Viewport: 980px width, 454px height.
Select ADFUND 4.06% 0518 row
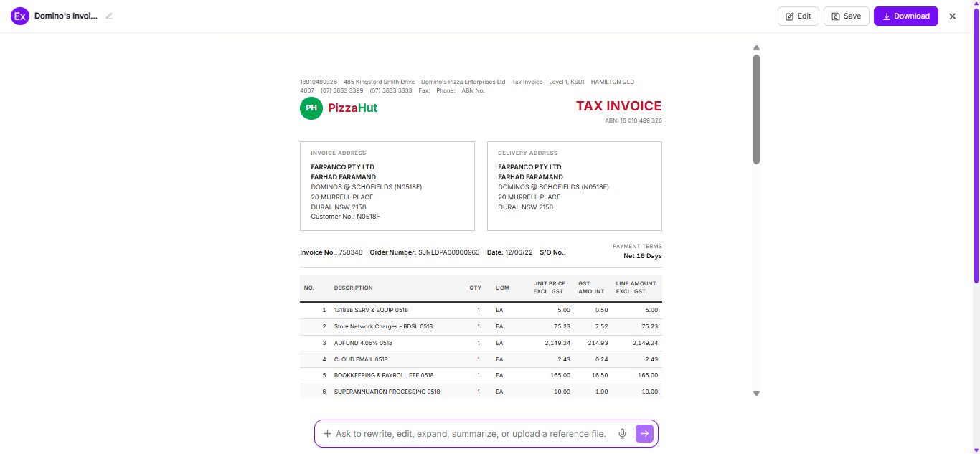click(x=481, y=343)
